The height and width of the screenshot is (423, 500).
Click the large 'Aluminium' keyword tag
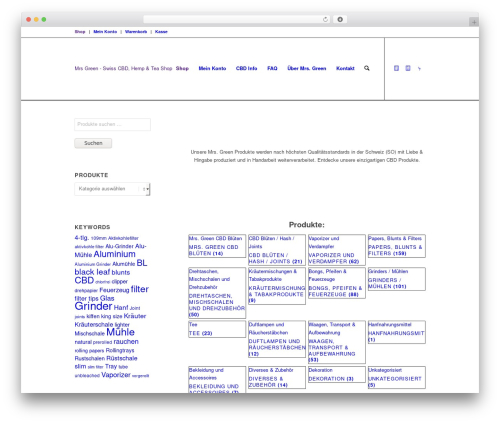[114, 254]
